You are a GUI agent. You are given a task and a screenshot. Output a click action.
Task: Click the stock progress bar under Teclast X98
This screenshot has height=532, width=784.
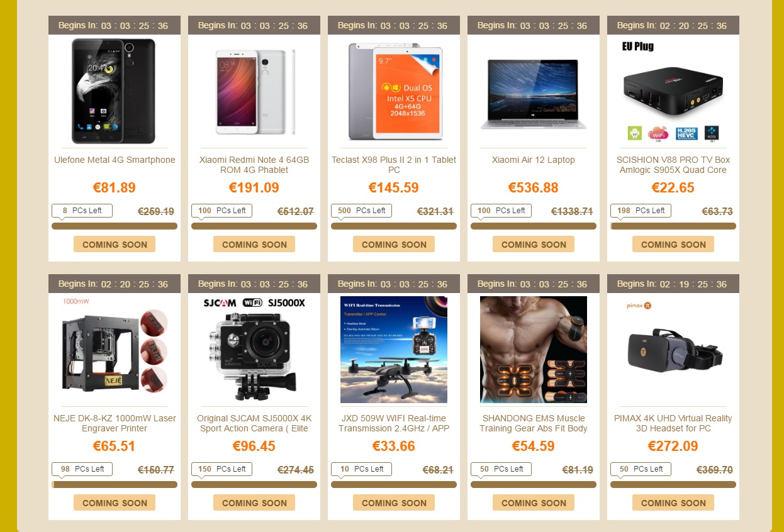(x=394, y=226)
